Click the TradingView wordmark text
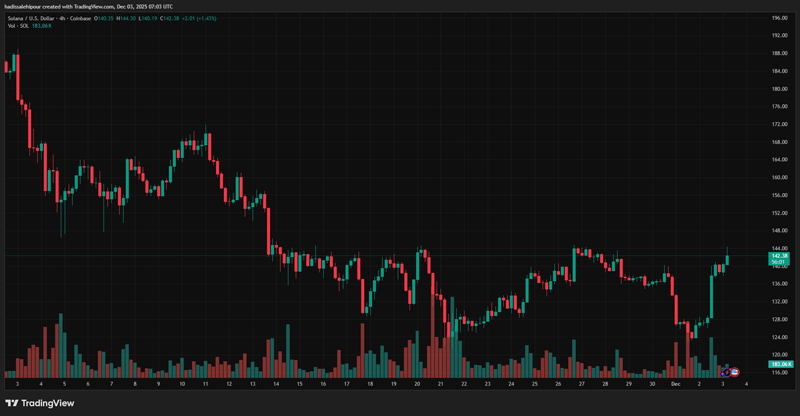 point(48,403)
